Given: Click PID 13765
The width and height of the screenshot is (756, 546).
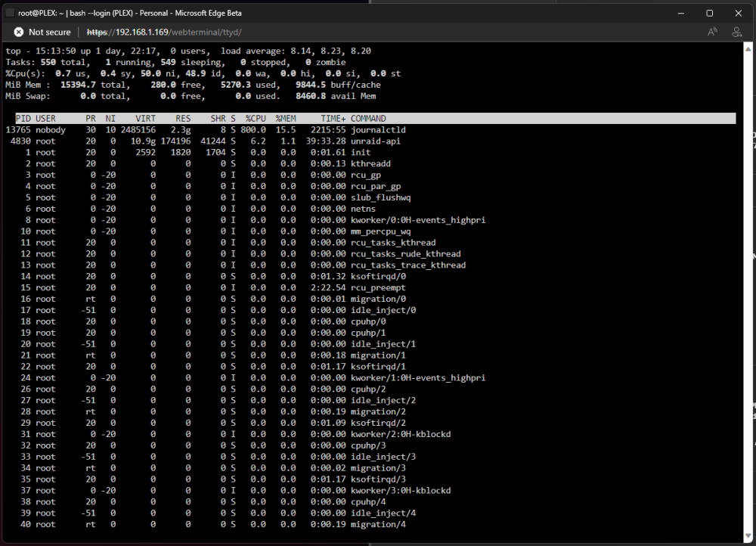Looking at the screenshot, I should (18, 130).
